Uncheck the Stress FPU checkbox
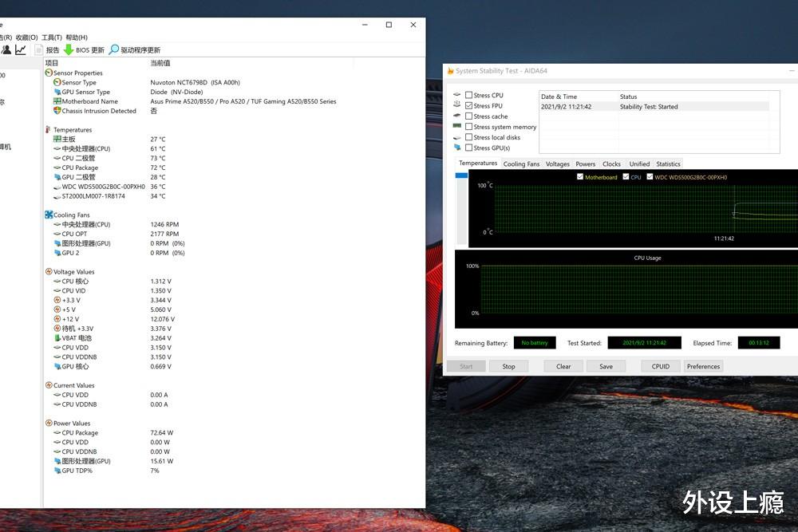 point(468,105)
